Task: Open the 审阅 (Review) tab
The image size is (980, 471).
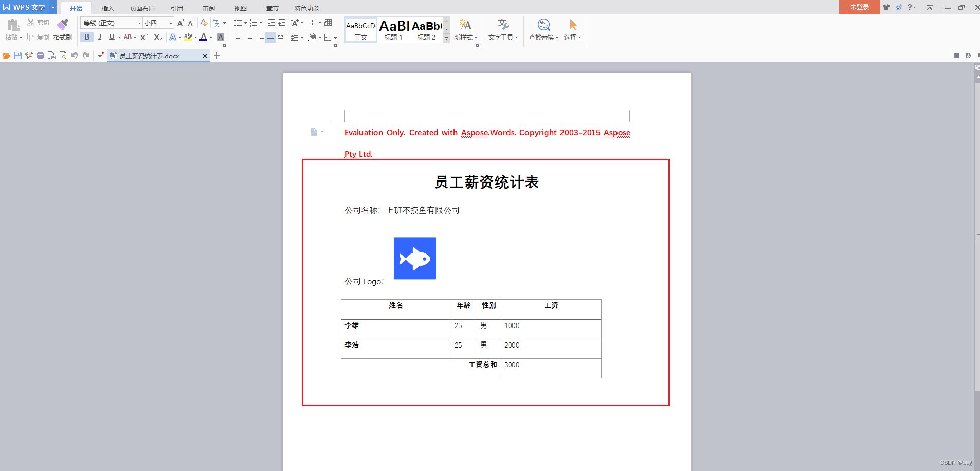Action: 209,8
